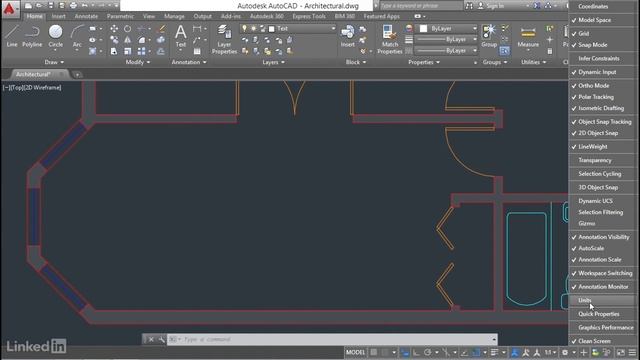Expand the Draw panel
The height and width of the screenshot is (360, 640).
tap(54, 62)
